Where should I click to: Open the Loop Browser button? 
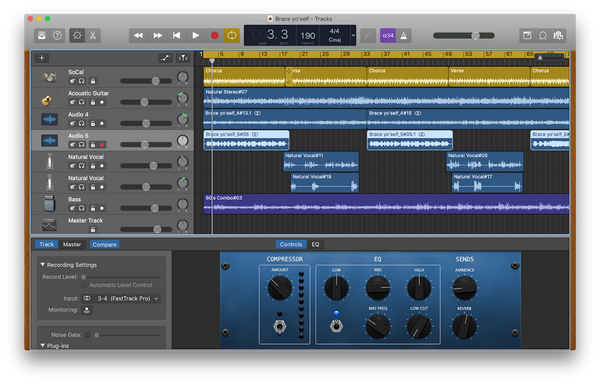point(543,36)
